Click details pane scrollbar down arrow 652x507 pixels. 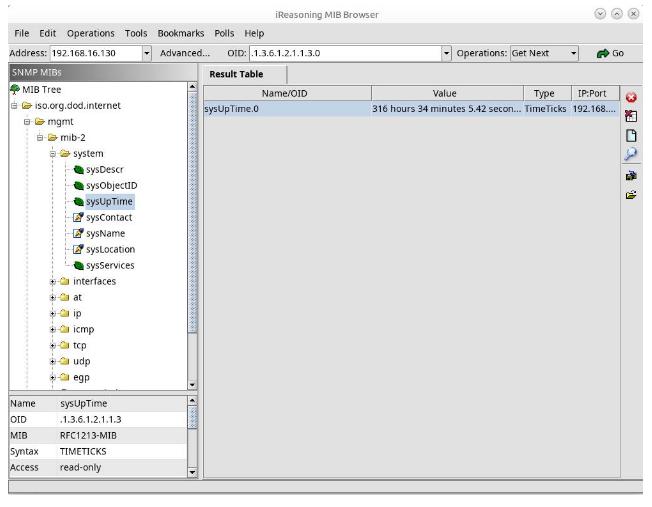[192, 472]
